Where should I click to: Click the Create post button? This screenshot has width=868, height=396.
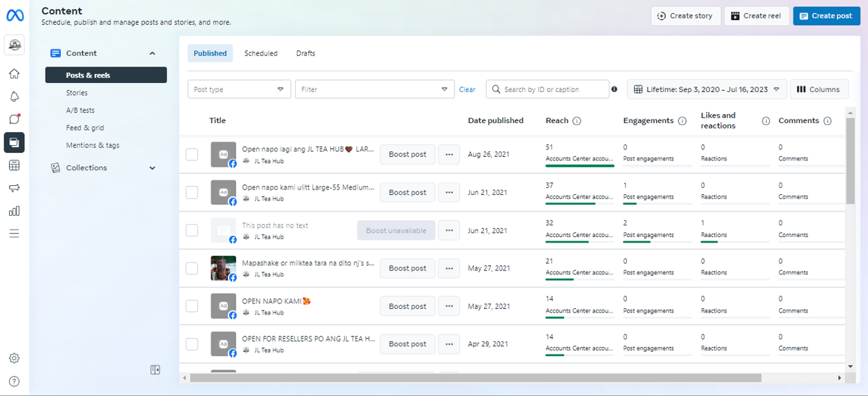click(827, 16)
